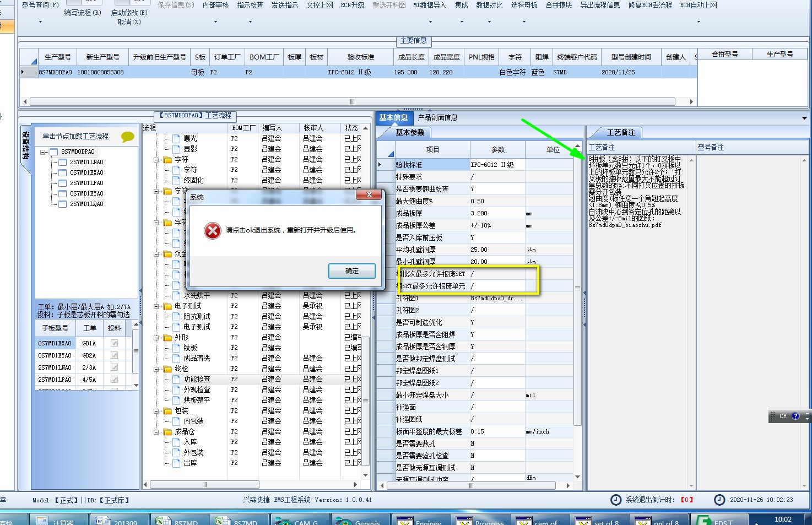The height and width of the screenshot is (525, 812).
Task: Select tree node 0S7MD1EYA0
Action: pyautogui.click(x=86, y=193)
